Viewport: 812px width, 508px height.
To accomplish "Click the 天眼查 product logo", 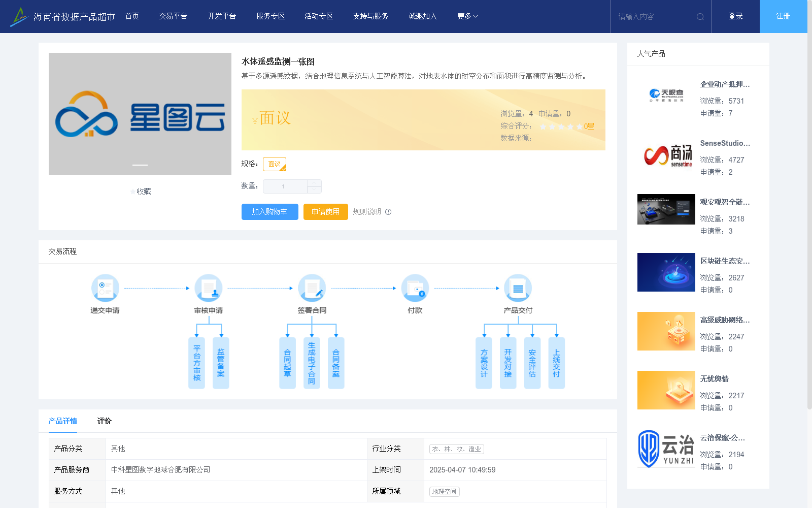I will (666, 96).
